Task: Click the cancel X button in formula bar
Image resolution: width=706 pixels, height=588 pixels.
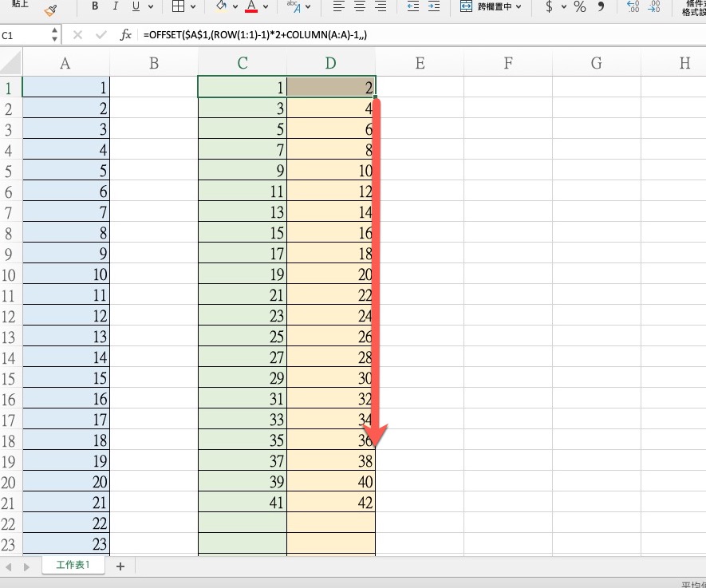Action: [x=77, y=35]
